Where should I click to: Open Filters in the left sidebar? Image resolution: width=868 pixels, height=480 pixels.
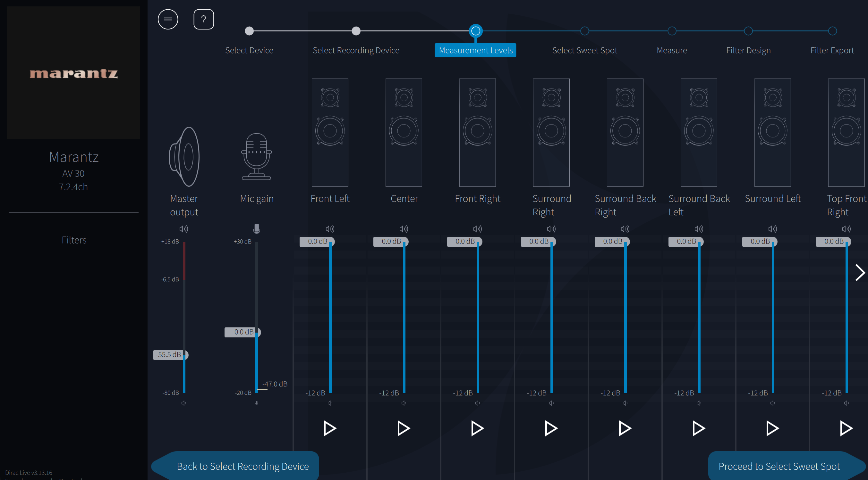pos(74,240)
